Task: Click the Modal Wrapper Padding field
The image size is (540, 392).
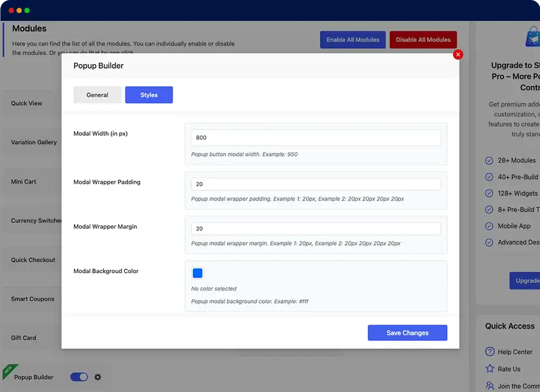Action: pos(316,184)
